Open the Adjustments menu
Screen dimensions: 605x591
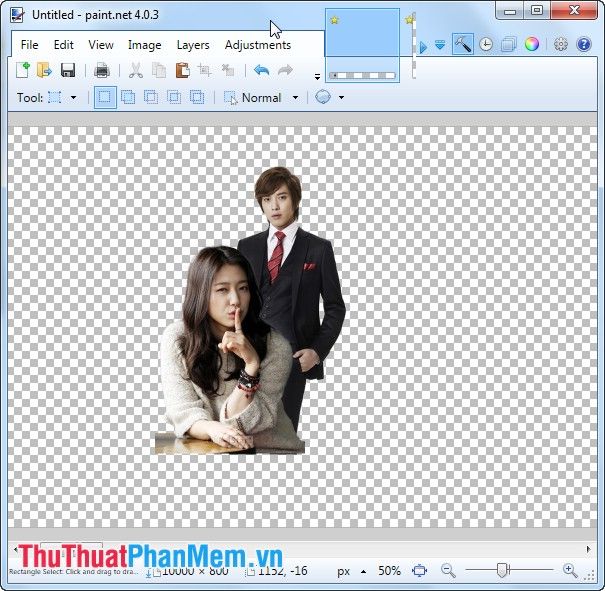pos(258,45)
